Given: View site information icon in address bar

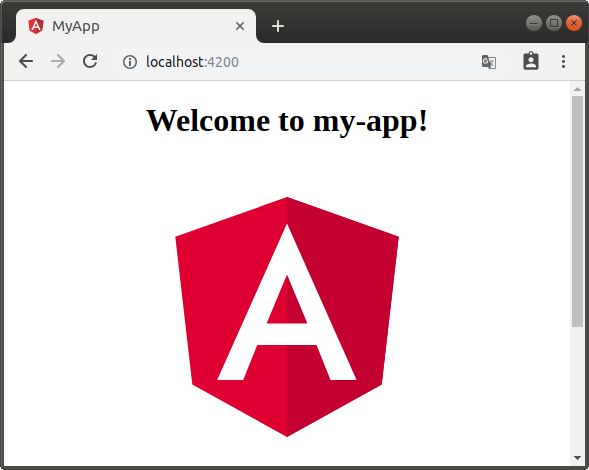Looking at the screenshot, I should tap(130, 62).
